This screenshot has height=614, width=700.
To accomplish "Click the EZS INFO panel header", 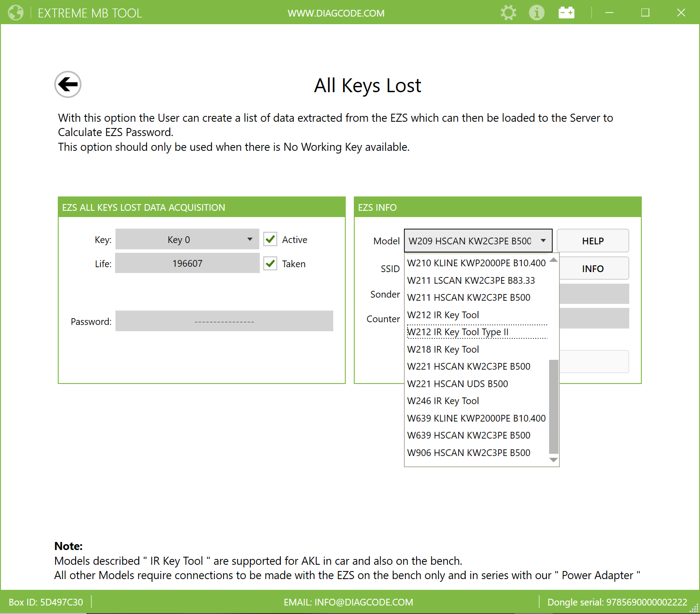I will (498, 207).
